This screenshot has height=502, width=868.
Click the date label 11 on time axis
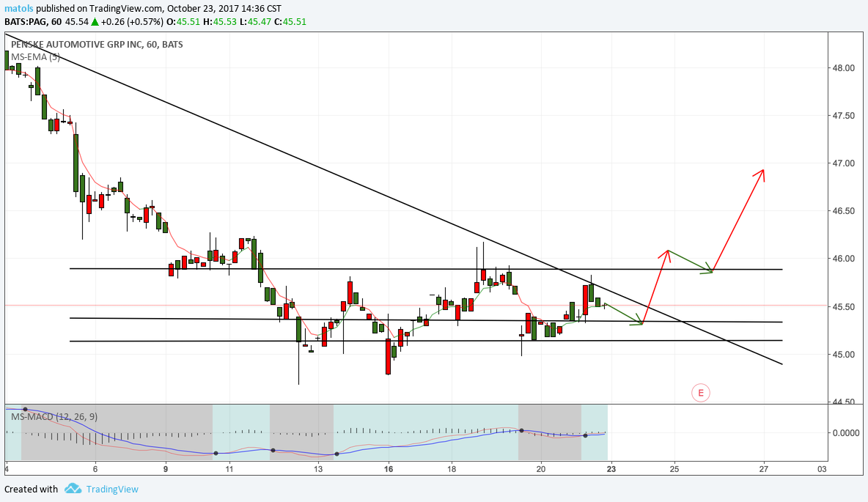pos(229,469)
